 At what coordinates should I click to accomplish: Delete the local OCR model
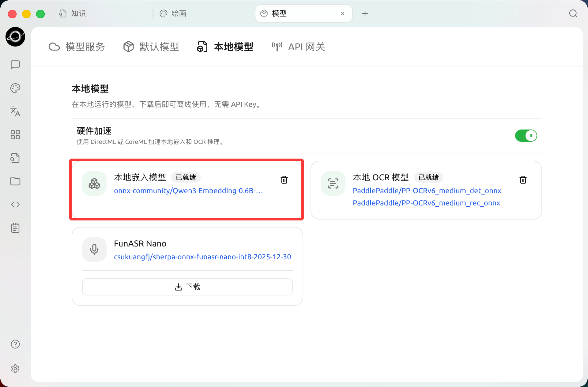523,180
